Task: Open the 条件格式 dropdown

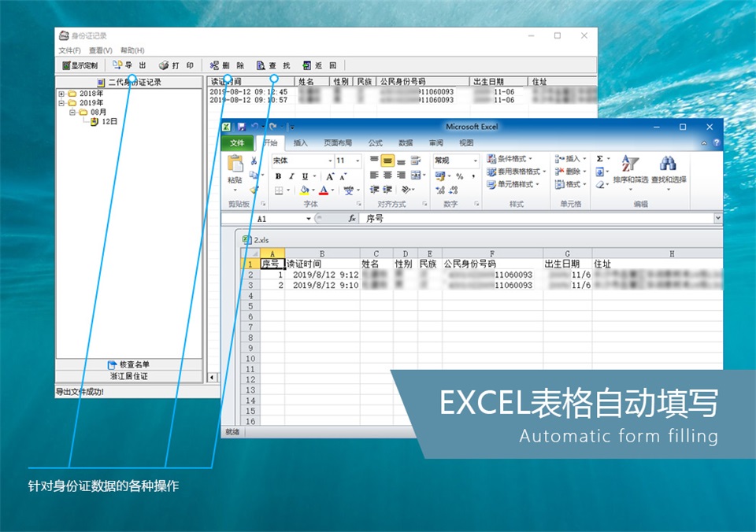Action: click(x=510, y=158)
